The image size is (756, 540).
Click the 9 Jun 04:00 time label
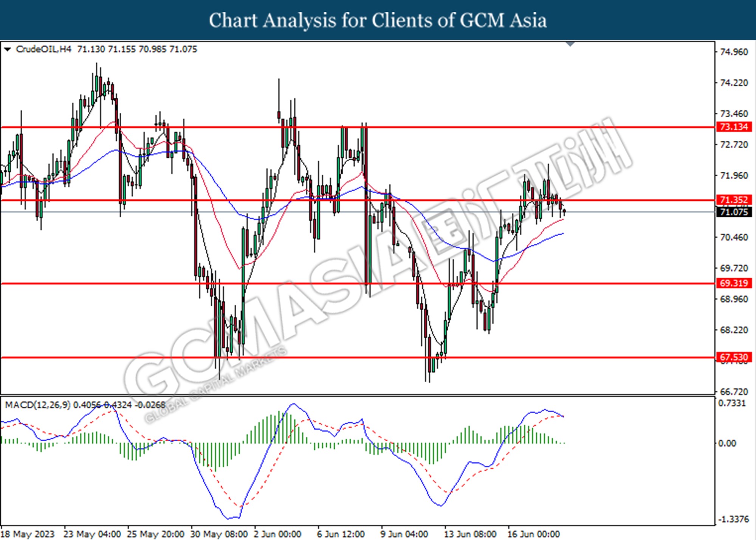[404, 534]
